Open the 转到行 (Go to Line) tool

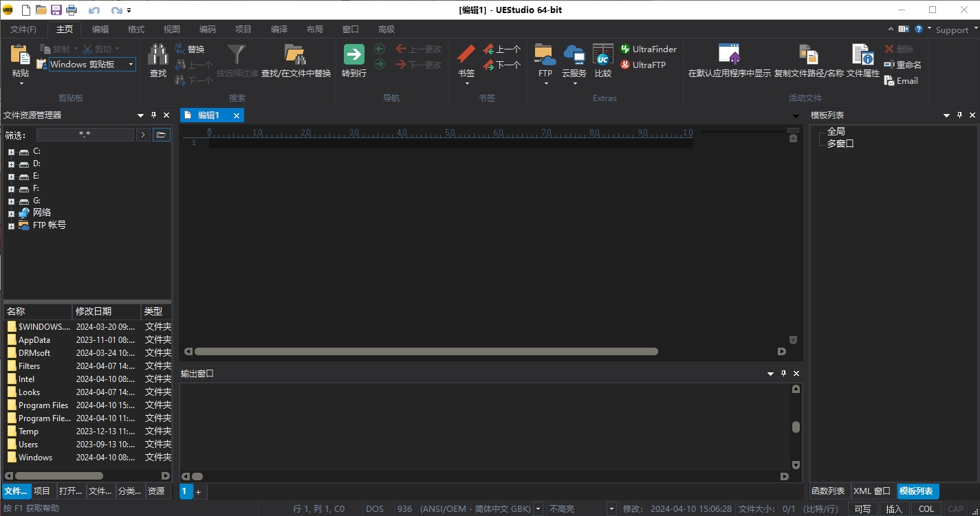353,60
